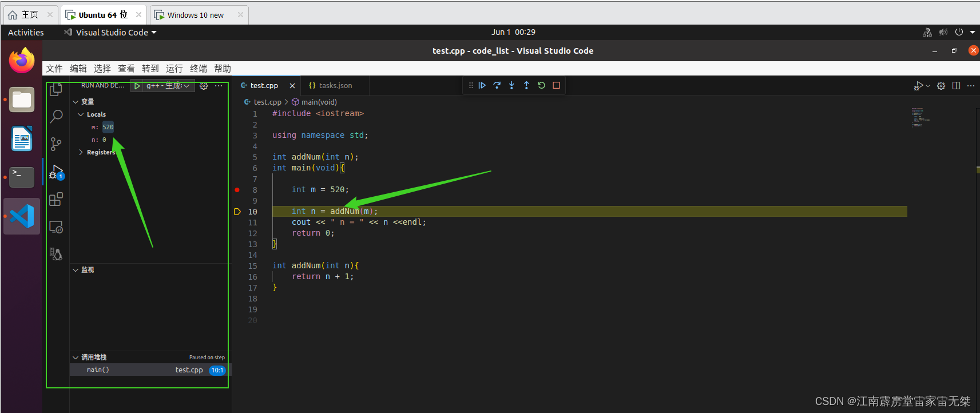This screenshot has width=980, height=413.
Task: Open the Visual Studio Code app menu
Action: pos(110,33)
